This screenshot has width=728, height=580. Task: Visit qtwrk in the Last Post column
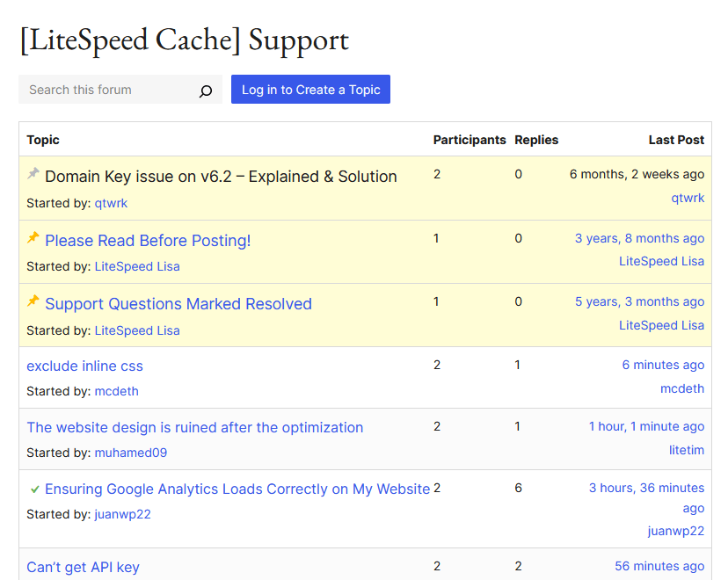click(688, 198)
